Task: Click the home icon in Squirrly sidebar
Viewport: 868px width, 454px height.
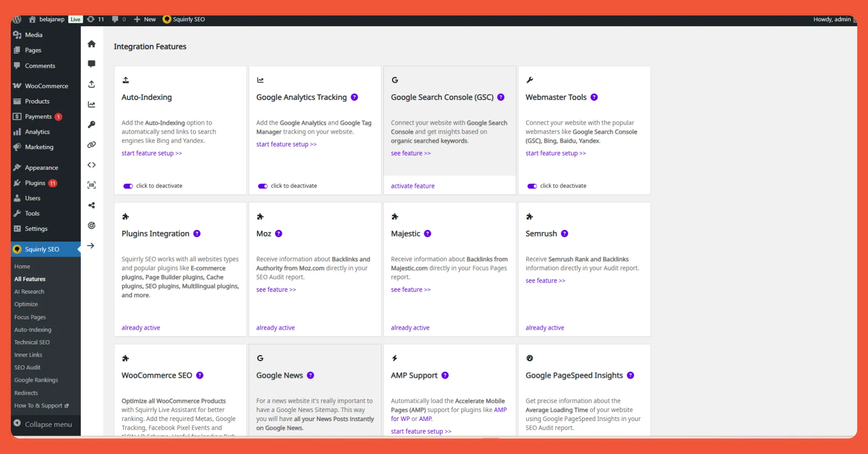Action: pos(92,44)
